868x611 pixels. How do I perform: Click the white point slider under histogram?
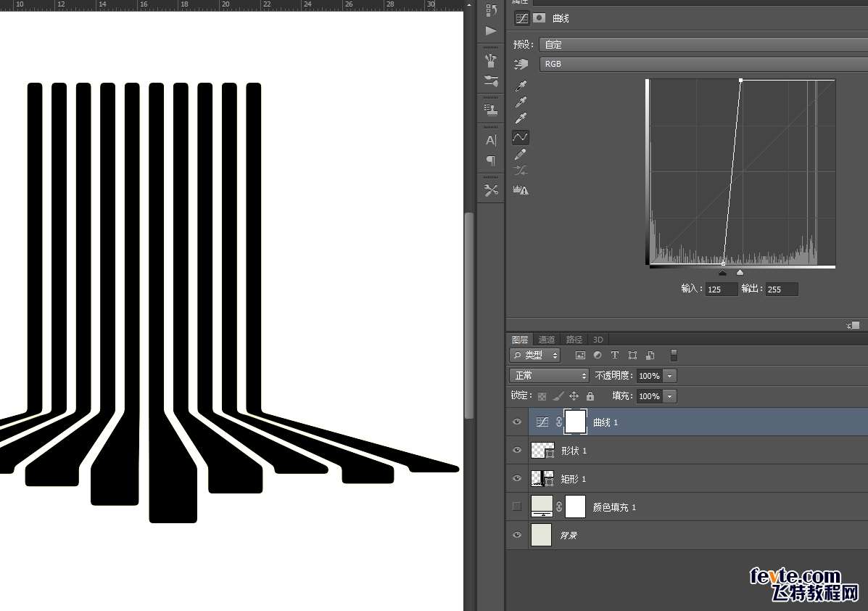point(740,273)
